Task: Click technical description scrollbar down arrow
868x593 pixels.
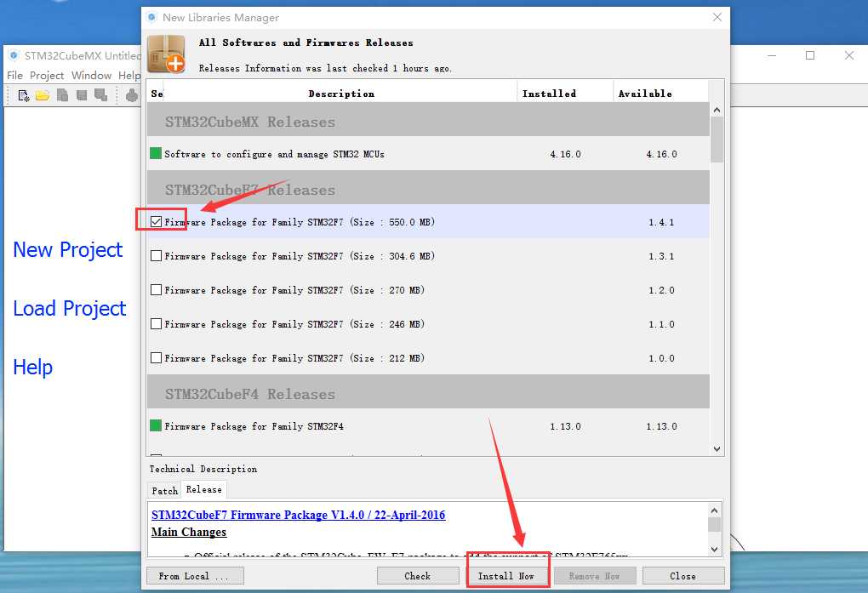Action: [714, 550]
